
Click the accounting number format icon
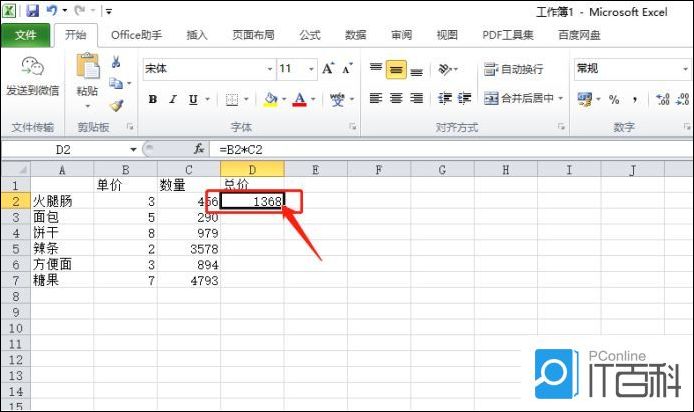(585, 99)
